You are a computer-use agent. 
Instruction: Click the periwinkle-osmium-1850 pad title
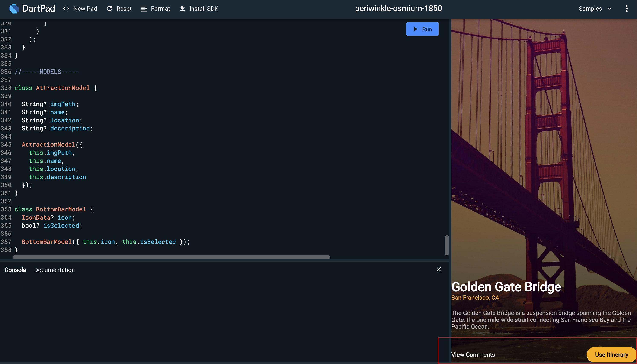click(398, 9)
